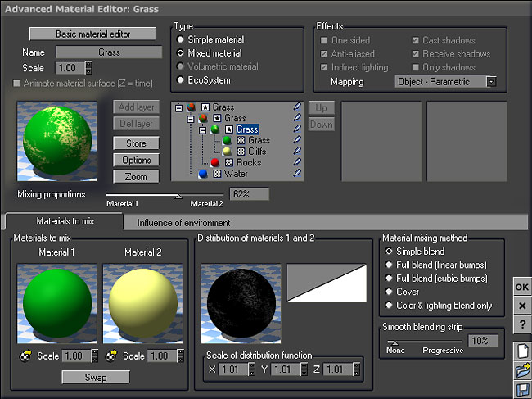Toggle the Cast shadows checkbox

pyautogui.click(x=417, y=40)
